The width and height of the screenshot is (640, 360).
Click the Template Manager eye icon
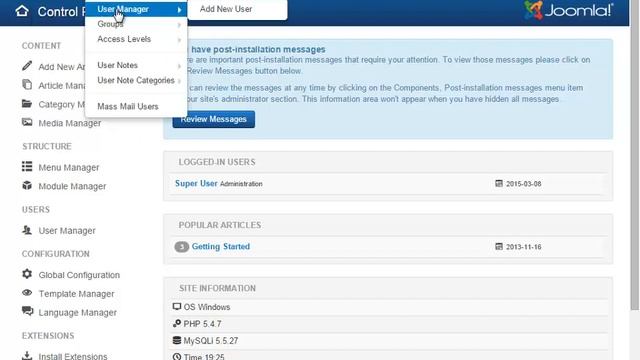(x=27, y=293)
